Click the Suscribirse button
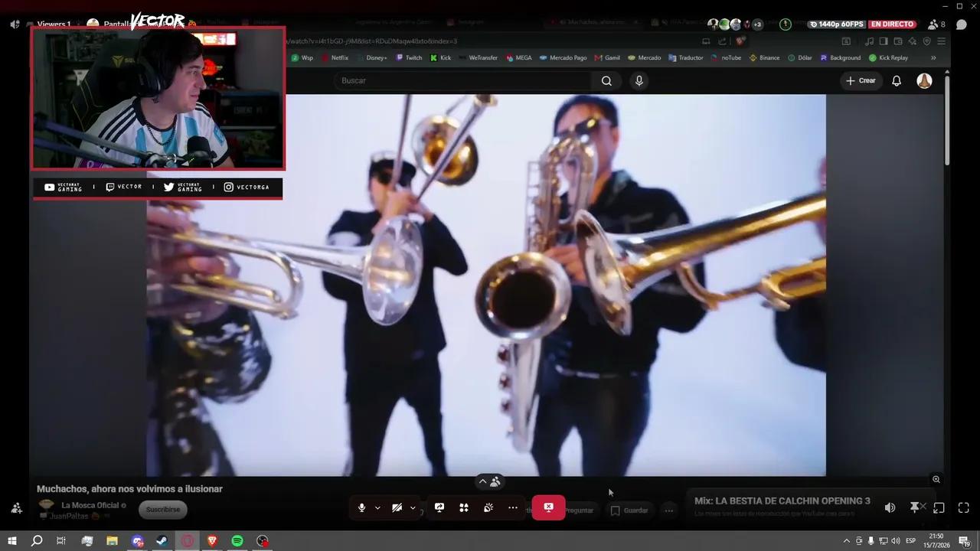Viewport: 980px width, 551px height. tap(163, 510)
